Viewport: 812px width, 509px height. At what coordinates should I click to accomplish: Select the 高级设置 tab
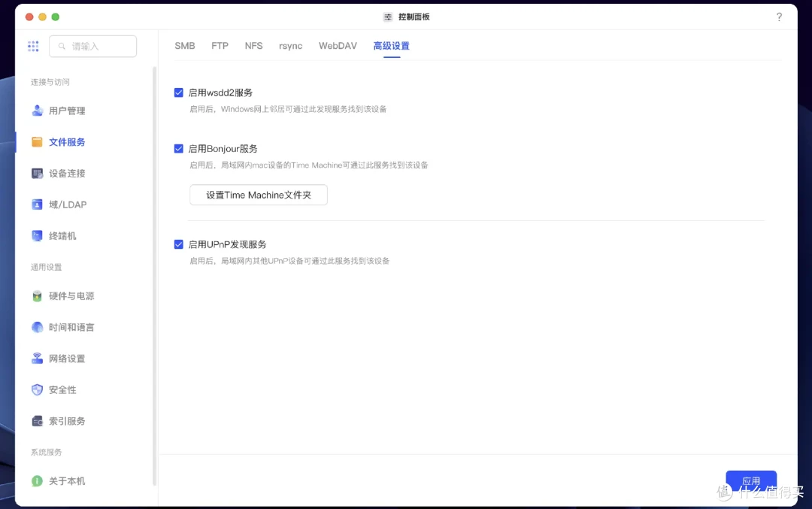[392, 46]
